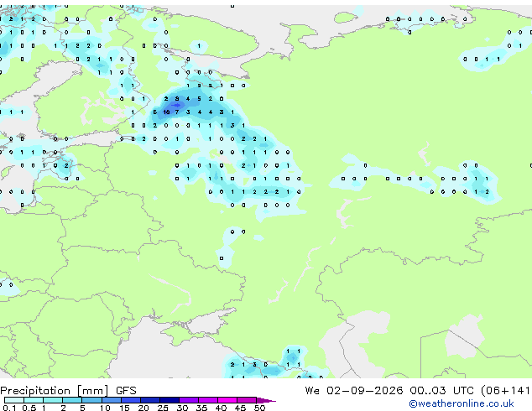Viewport: 532px width, 411px height.
Task: Pick the 5–10 mm legend swatch
Action: [x=91, y=400]
